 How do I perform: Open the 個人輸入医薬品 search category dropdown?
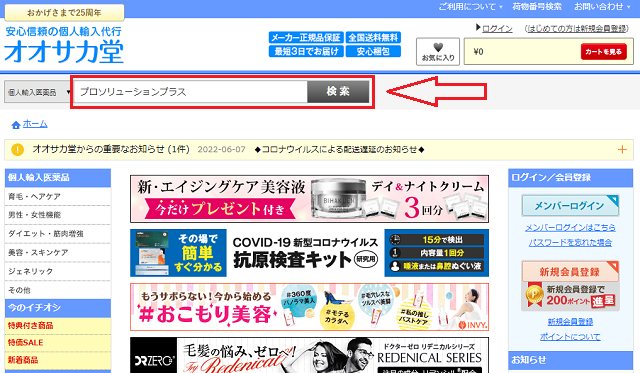[x=38, y=92]
